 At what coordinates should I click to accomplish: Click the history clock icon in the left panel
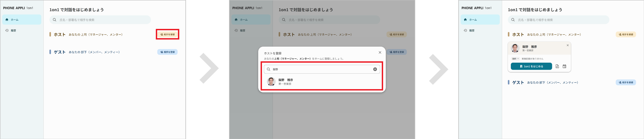tap(7, 31)
